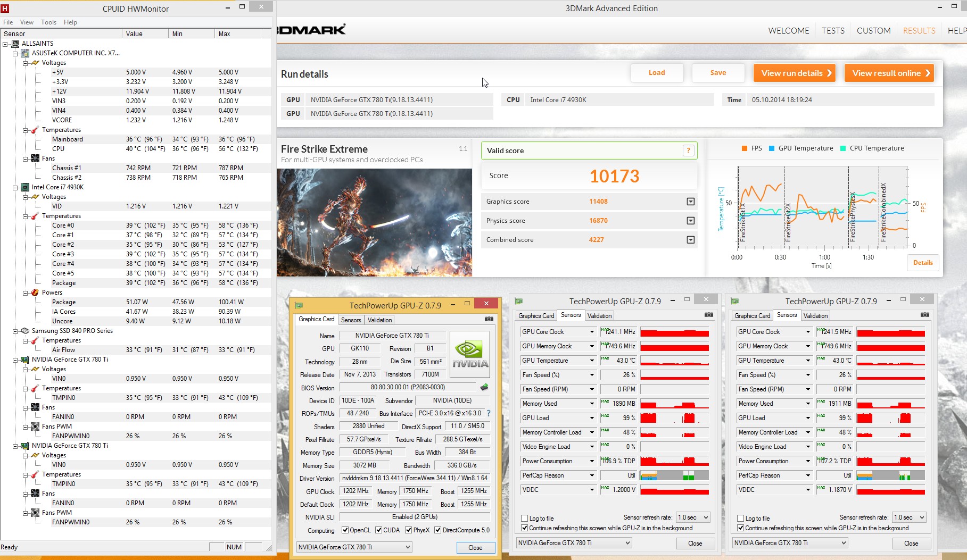Click the Temperatures thermometer icon under Samsung SSD
Screen dimensions: 967x560
35,340
